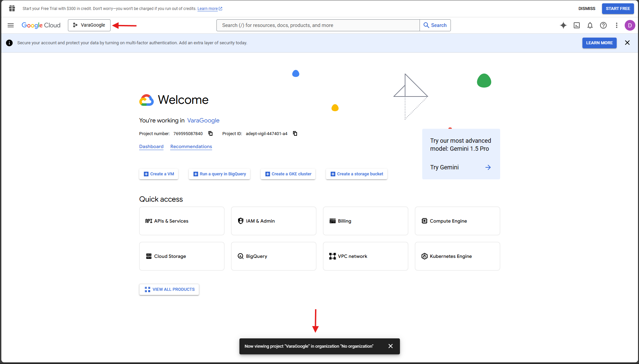639x364 pixels.
Task: Click the project ID adept-vigil-447401-a4
Action: click(266, 133)
